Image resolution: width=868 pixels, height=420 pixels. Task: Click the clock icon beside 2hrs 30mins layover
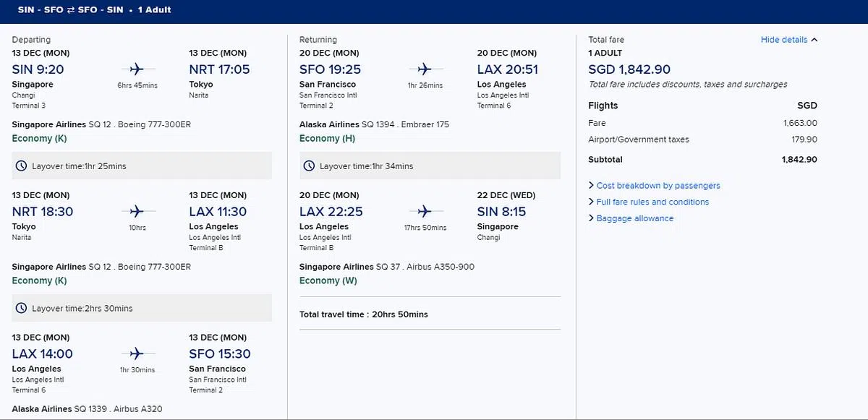(x=22, y=308)
